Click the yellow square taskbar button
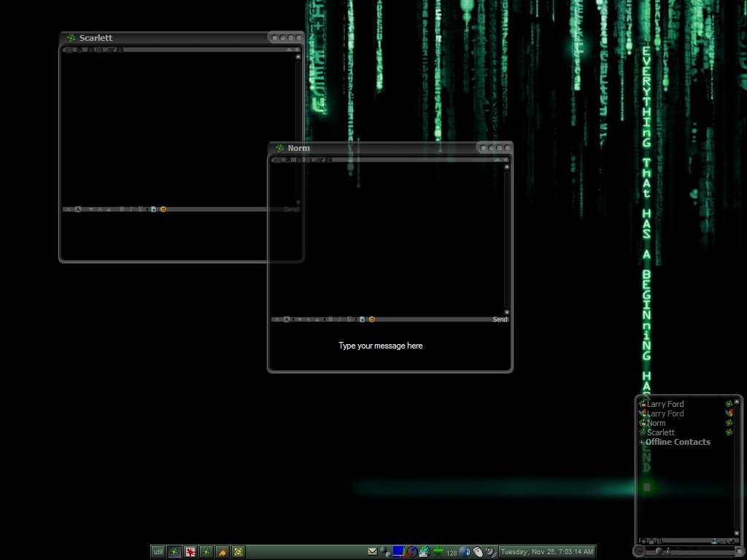This screenshot has width=747, height=560. (x=239, y=552)
